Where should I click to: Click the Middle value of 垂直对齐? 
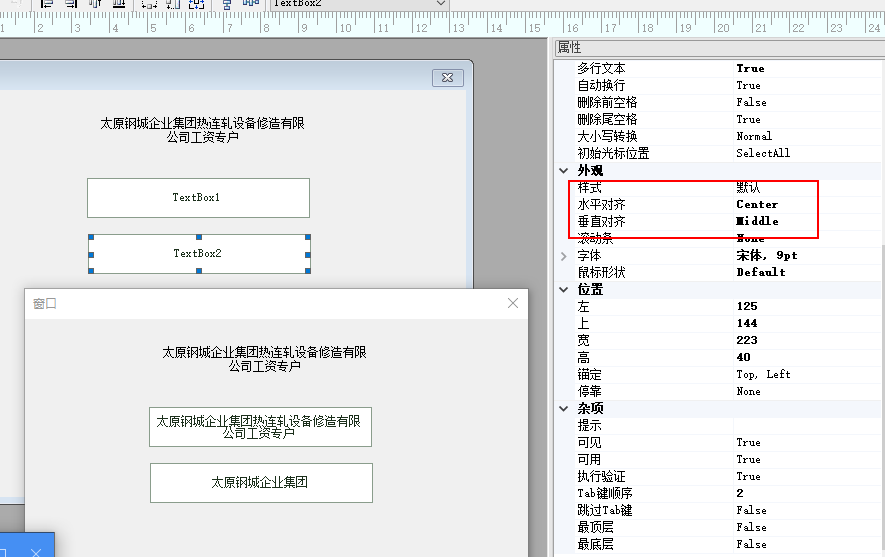(757, 221)
